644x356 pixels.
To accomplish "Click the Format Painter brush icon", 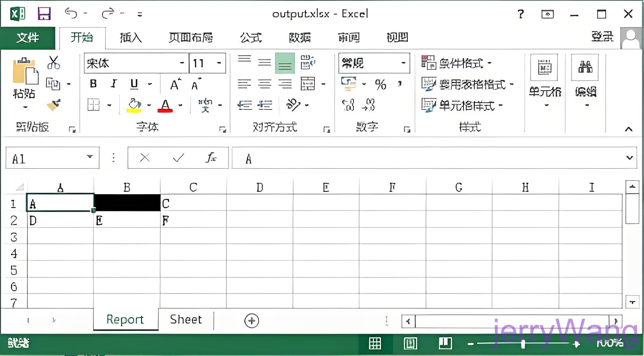I will coord(54,105).
